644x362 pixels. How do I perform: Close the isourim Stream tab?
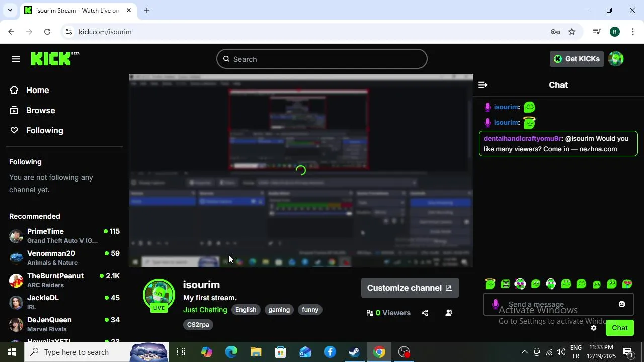(129, 10)
